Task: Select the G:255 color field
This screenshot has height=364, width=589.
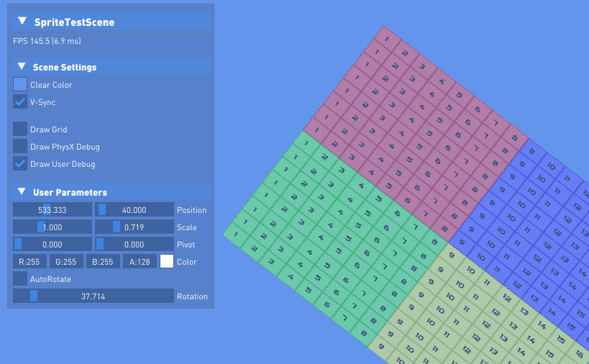Action: click(x=66, y=261)
